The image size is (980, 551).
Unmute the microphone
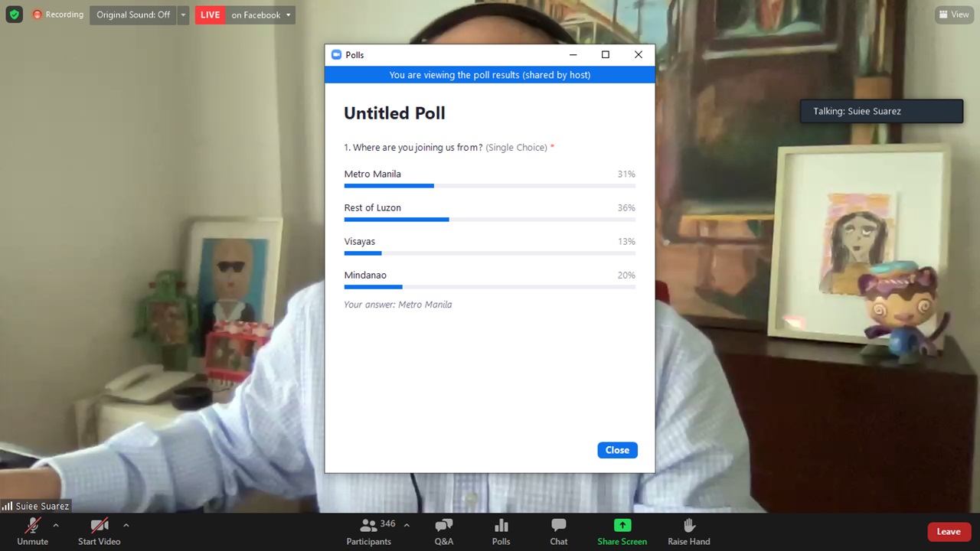click(x=32, y=531)
